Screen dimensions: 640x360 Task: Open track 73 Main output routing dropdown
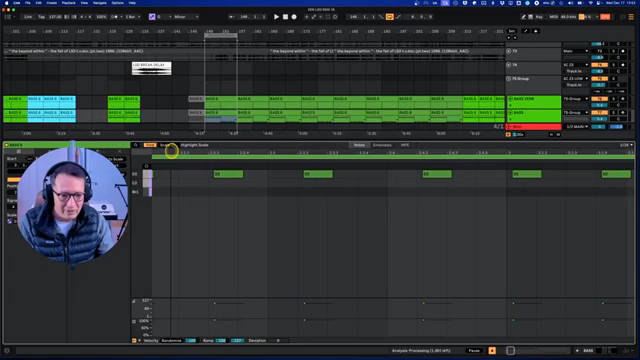[x=576, y=51]
